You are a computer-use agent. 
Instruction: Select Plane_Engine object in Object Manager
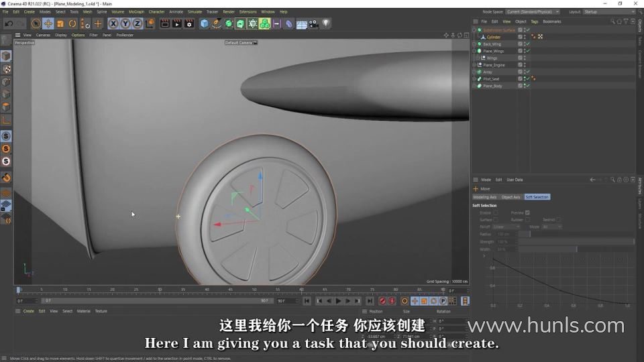pos(494,65)
